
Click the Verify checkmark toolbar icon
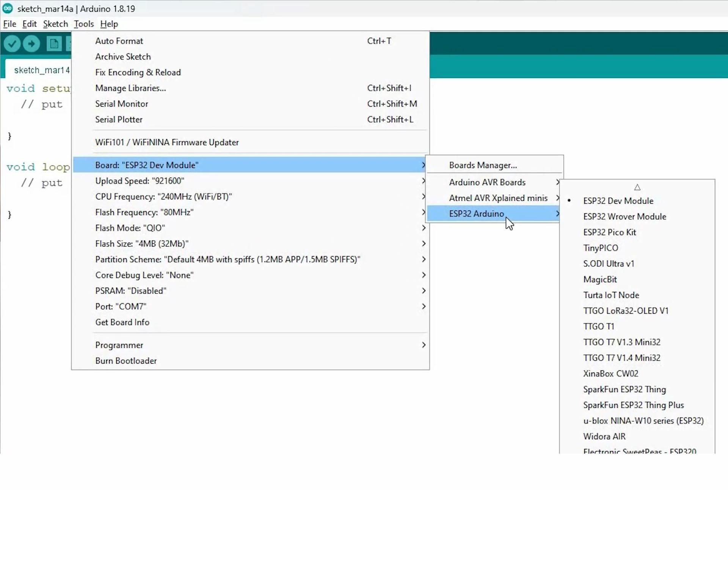point(12,44)
